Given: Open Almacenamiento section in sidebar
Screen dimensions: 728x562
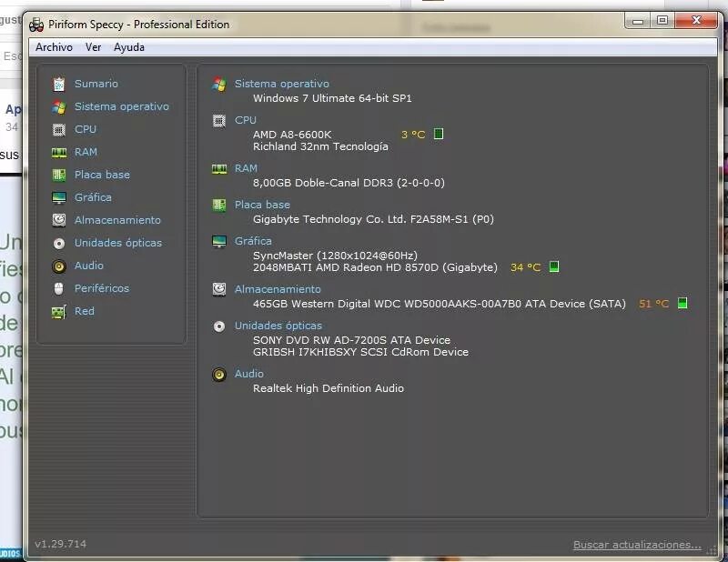Looking at the screenshot, I should coord(118,220).
